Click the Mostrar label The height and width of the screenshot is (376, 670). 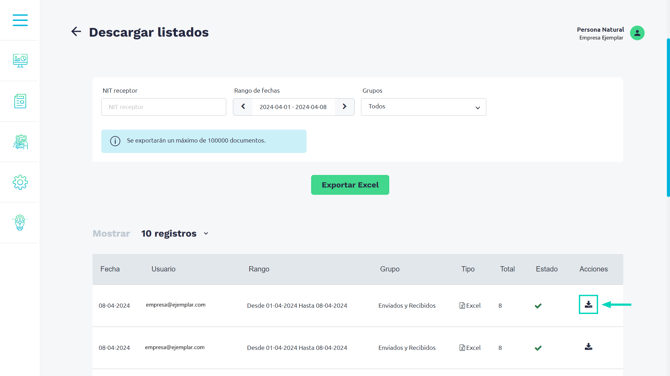(111, 233)
